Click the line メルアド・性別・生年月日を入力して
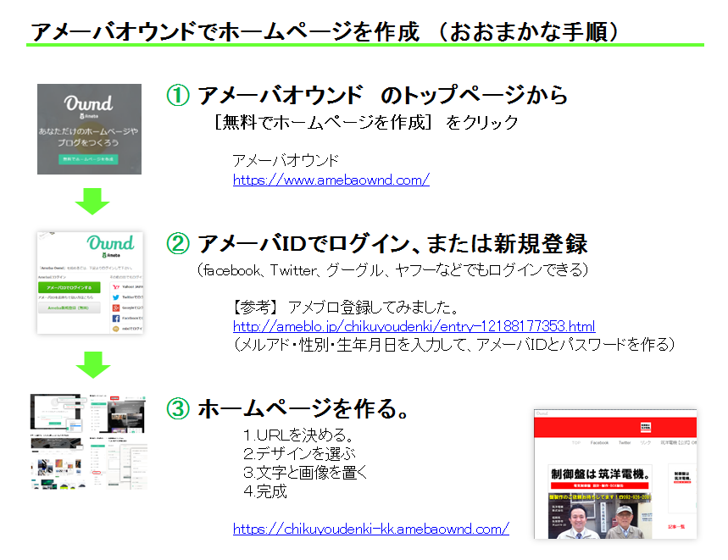Image resolution: width=728 pixels, height=560 pixels. pos(453,344)
